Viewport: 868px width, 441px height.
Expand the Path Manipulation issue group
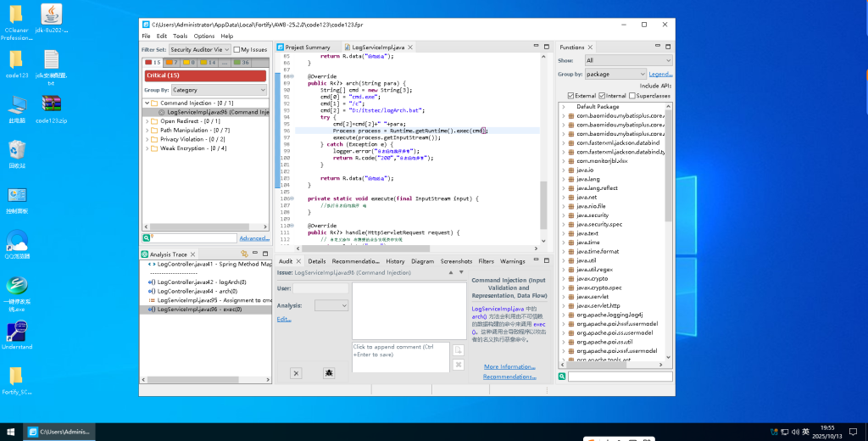[x=147, y=130]
